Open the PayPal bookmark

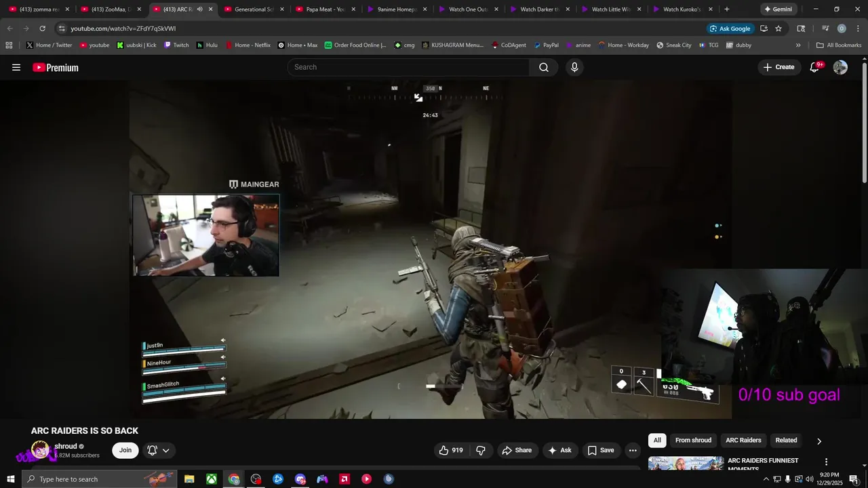pos(547,45)
